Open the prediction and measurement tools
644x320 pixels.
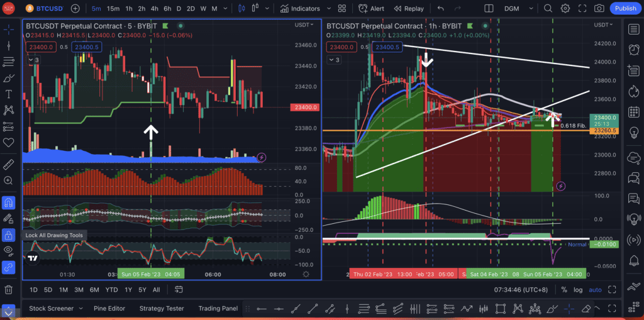point(9,126)
